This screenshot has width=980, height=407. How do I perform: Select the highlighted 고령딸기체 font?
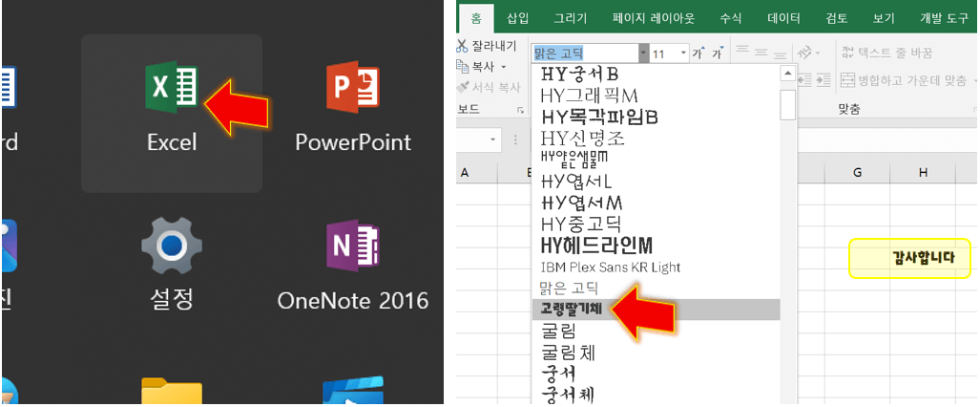(655, 310)
